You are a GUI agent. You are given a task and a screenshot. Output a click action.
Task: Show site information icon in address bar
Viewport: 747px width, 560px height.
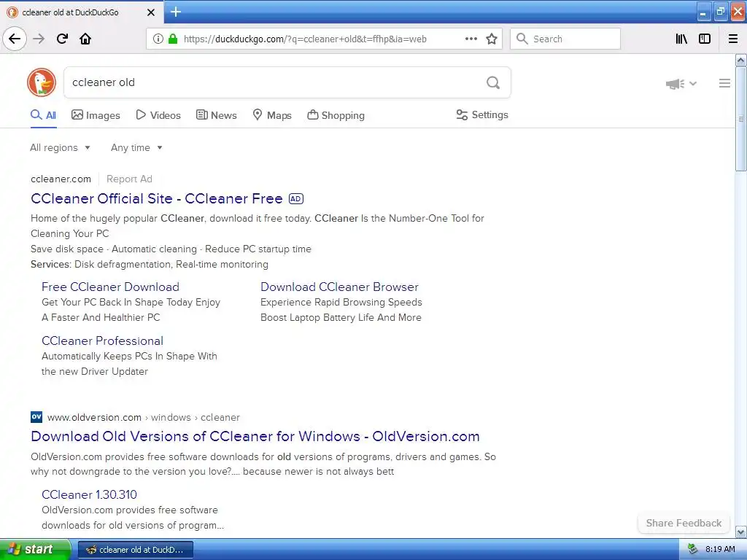(158, 39)
